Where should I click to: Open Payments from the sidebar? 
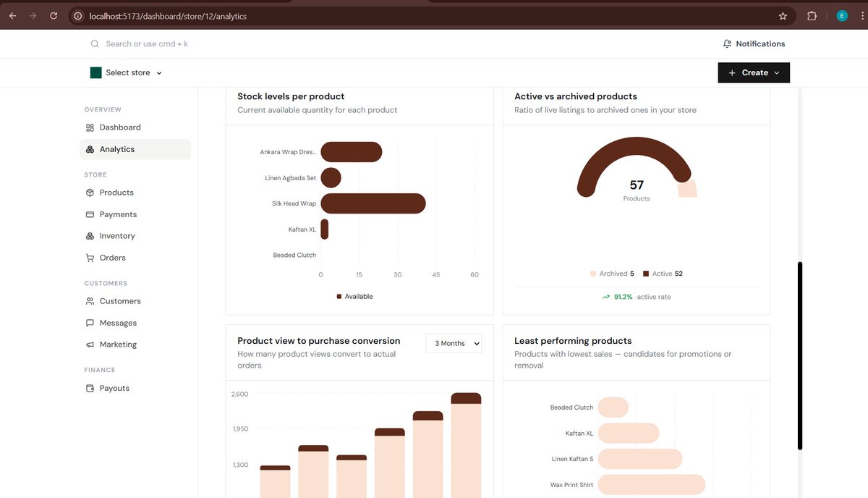coord(135,214)
